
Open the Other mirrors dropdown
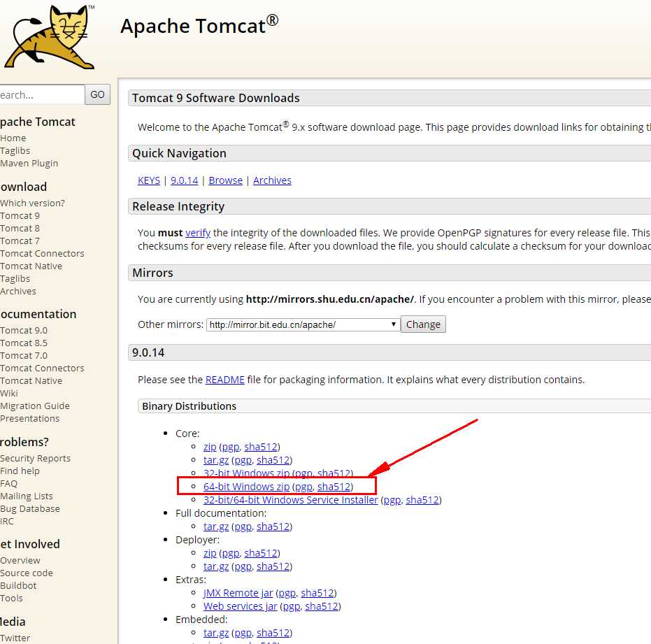(x=303, y=324)
